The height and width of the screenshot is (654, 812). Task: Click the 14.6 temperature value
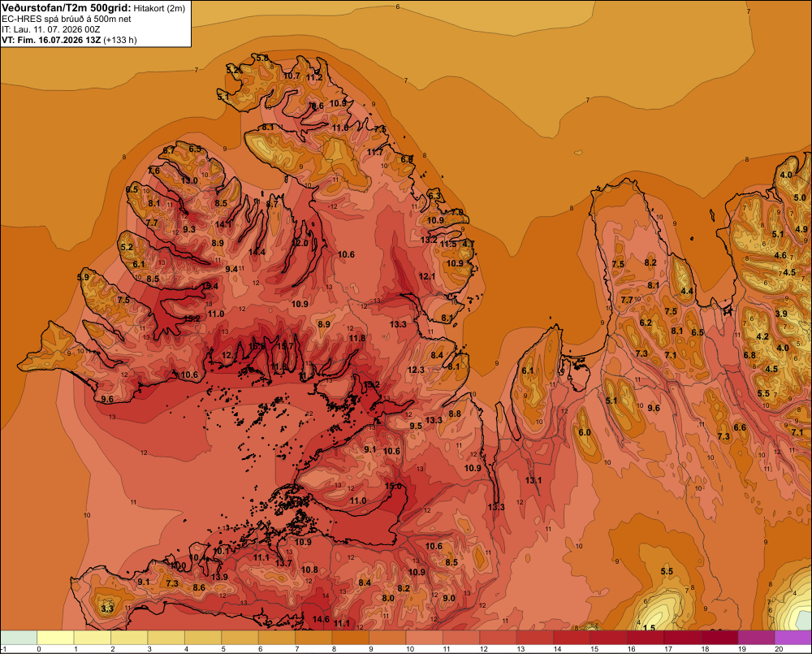[x=321, y=619]
